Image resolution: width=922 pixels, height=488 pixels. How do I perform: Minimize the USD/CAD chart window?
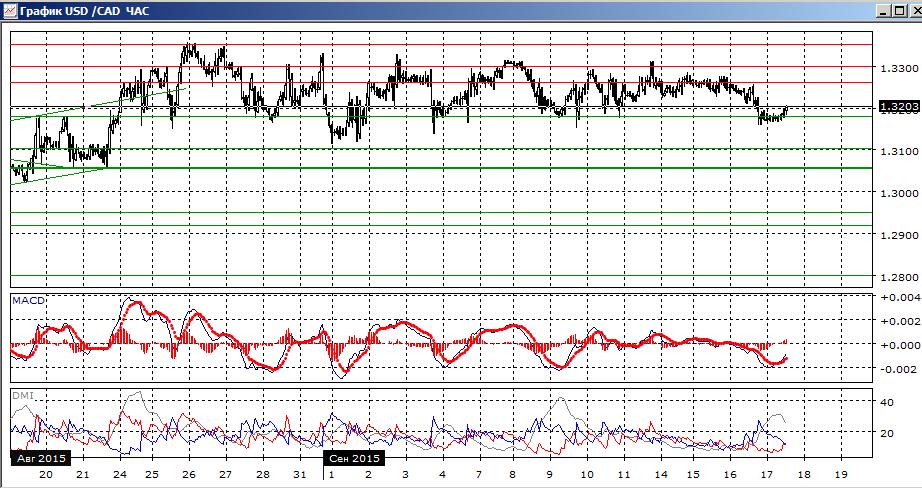coord(884,11)
